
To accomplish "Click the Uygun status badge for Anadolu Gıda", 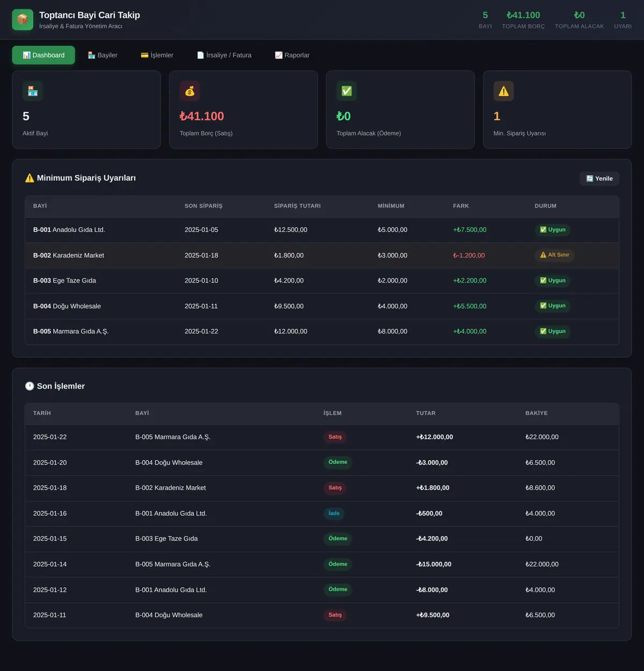I will tap(552, 230).
